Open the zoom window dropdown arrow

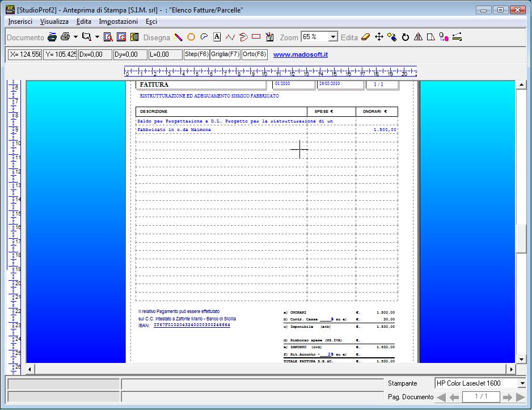coord(97,37)
